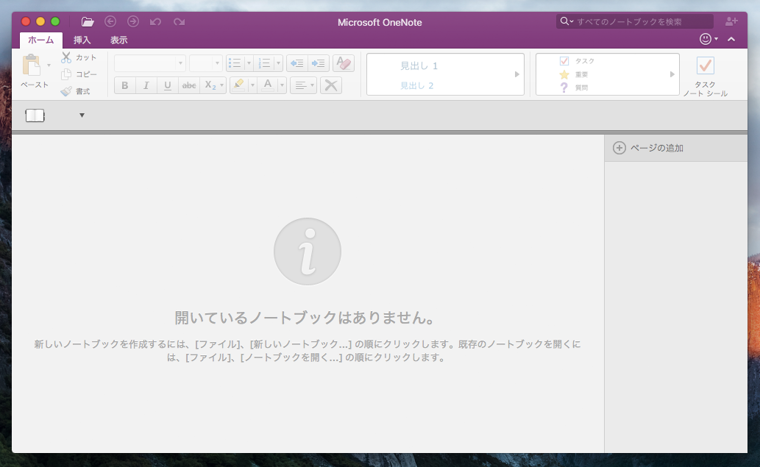The image size is (760, 467).
Task: Toggle strikethrough abc formatting
Action: click(189, 85)
